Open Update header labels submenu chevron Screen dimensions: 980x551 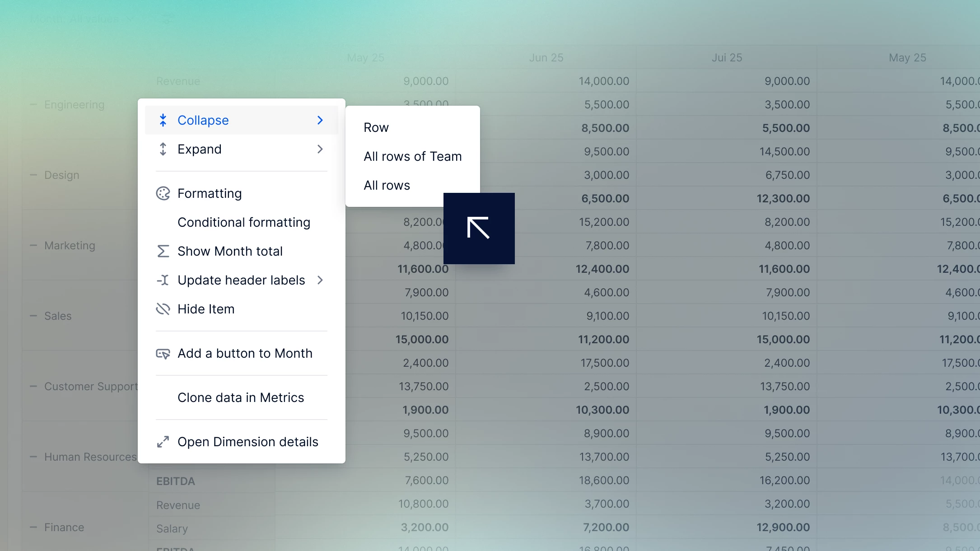point(320,280)
